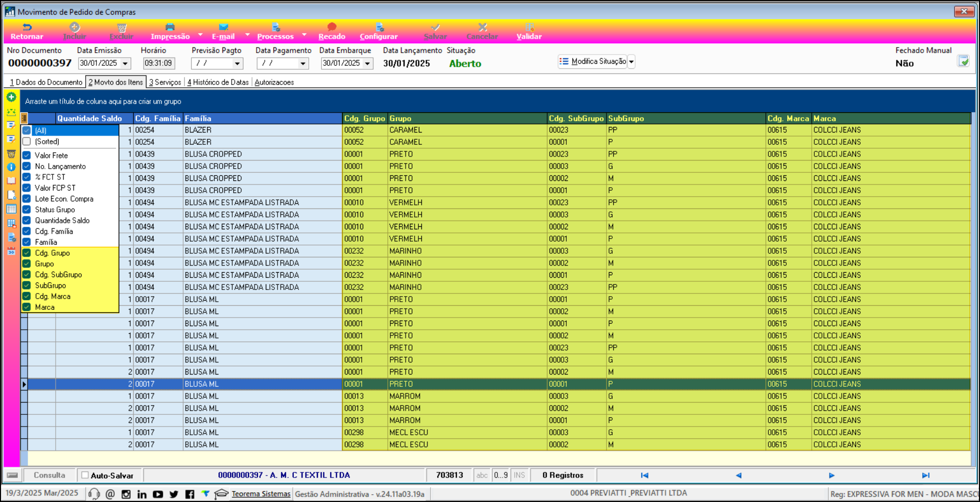Click the calendar 30 sidebar icon
This screenshot has height=502, width=980.
coord(11,251)
